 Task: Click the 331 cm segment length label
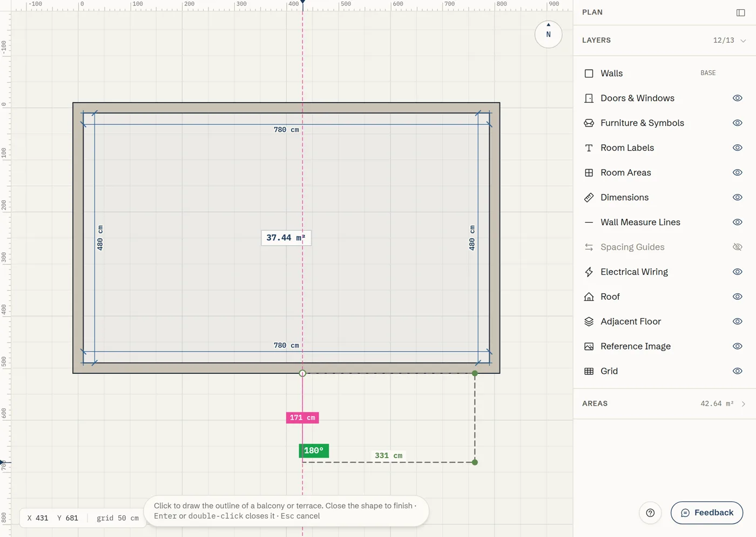point(389,455)
